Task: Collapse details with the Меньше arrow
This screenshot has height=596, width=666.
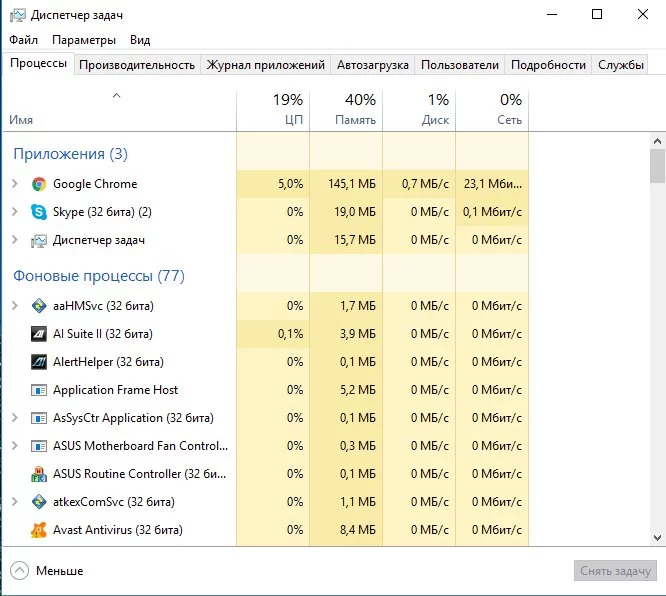Action: pos(18,571)
